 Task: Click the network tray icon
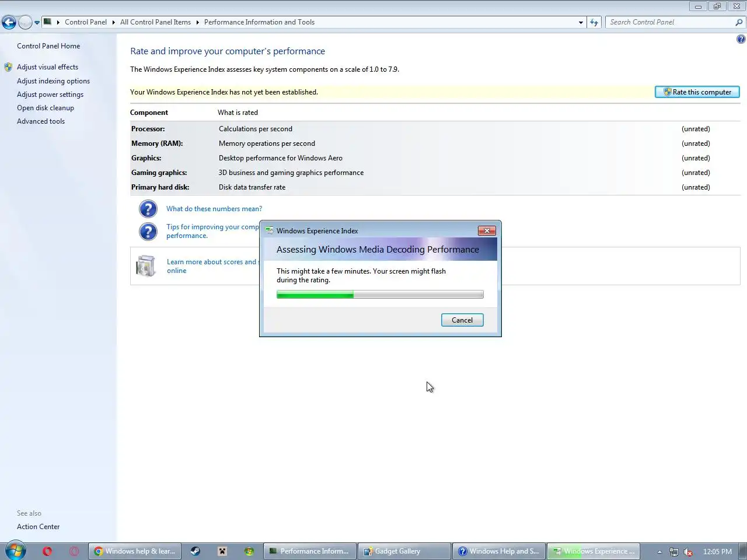pos(673,552)
